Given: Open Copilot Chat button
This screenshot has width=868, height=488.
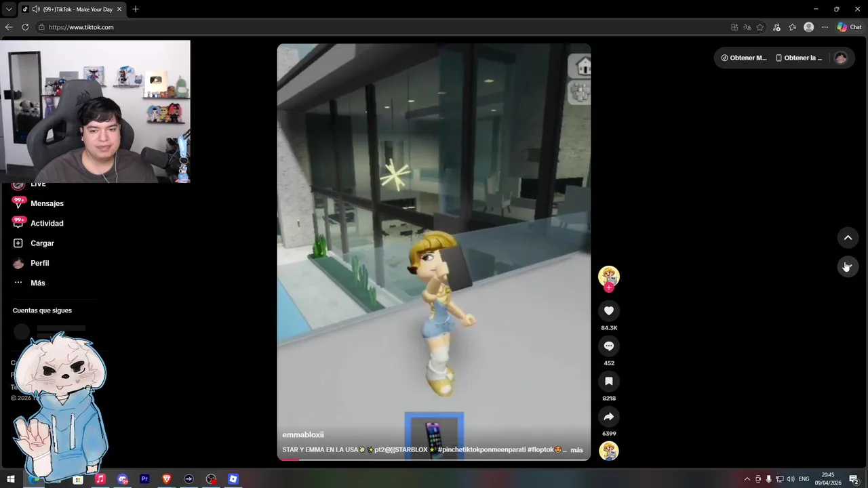Looking at the screenshot, I should pos(849,27).
